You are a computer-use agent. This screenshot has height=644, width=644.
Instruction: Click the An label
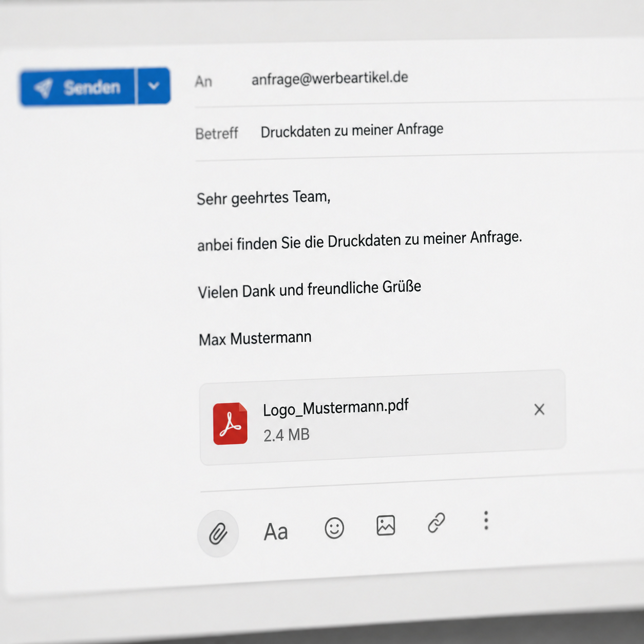(x=203, y=82)
